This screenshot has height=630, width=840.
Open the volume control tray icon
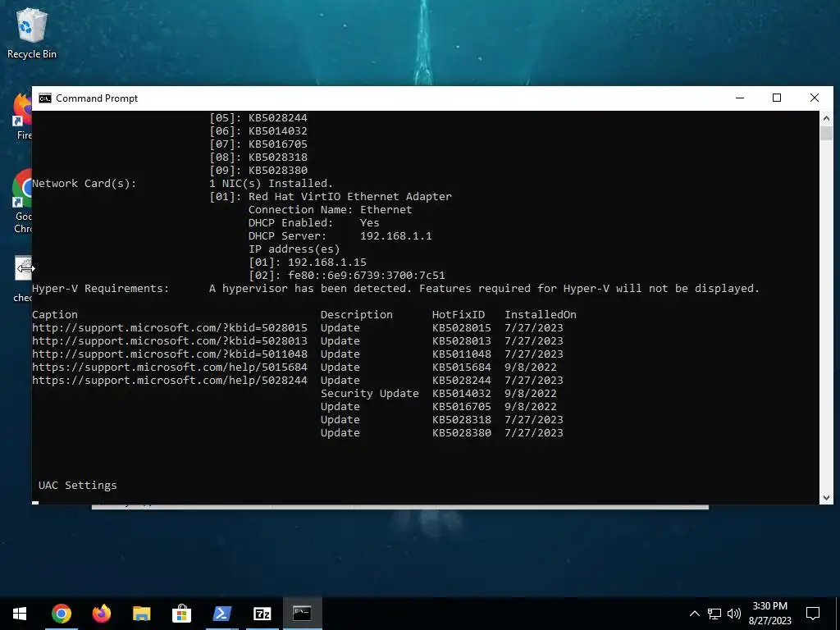tap(734, 614)
